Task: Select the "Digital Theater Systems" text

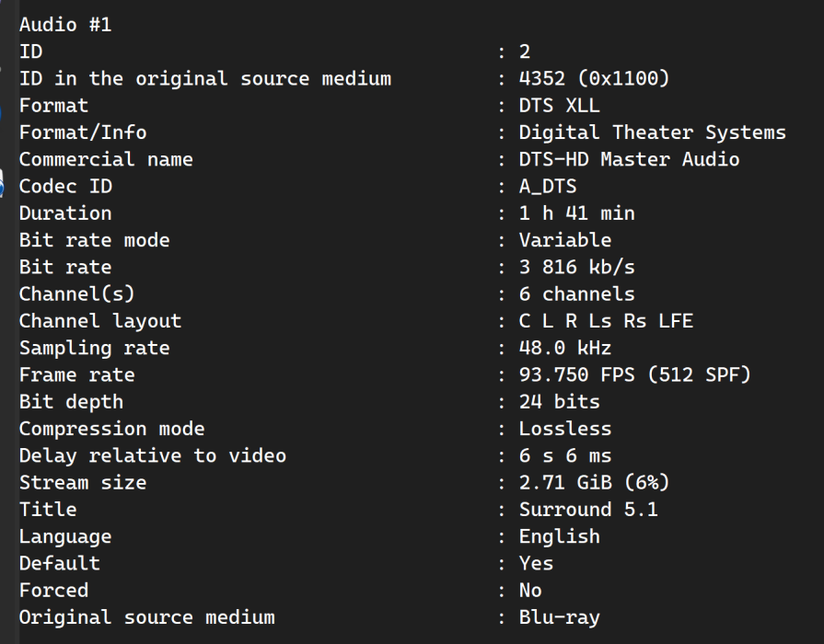Action: click(x=652, y=132)
